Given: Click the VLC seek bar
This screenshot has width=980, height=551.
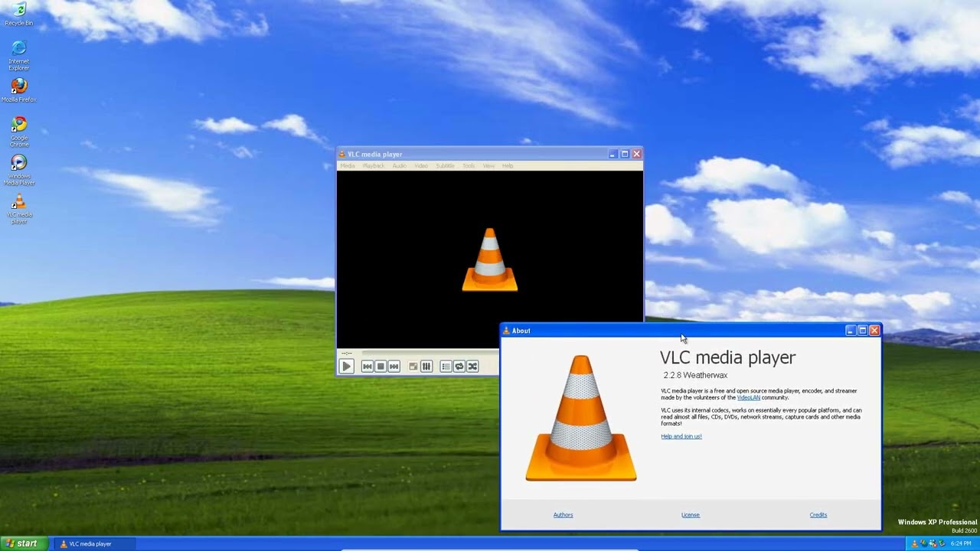Looking at the screenshot, I should click(x=430, y=354).
